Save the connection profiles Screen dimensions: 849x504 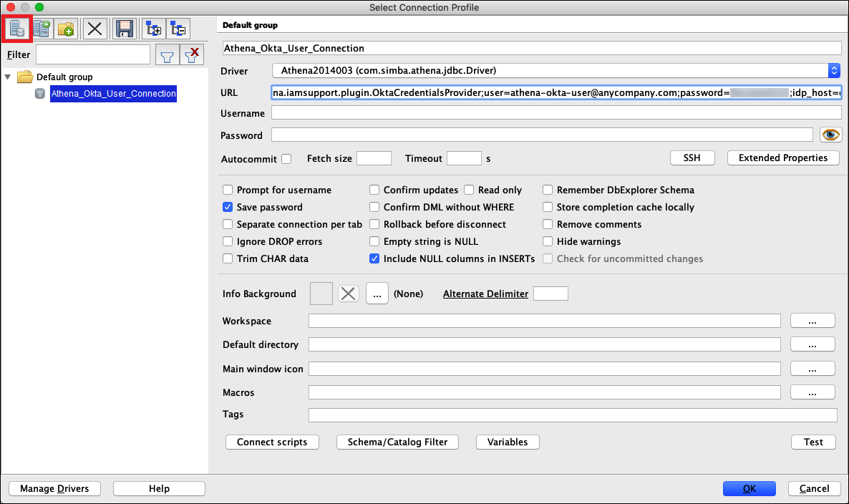(x=123, y=29)
